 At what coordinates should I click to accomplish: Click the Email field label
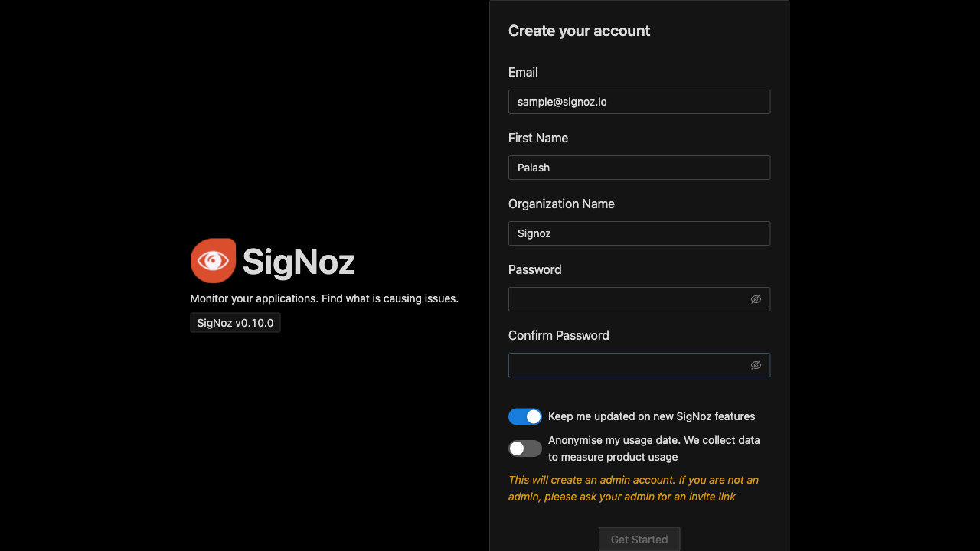tap(523, 72)
